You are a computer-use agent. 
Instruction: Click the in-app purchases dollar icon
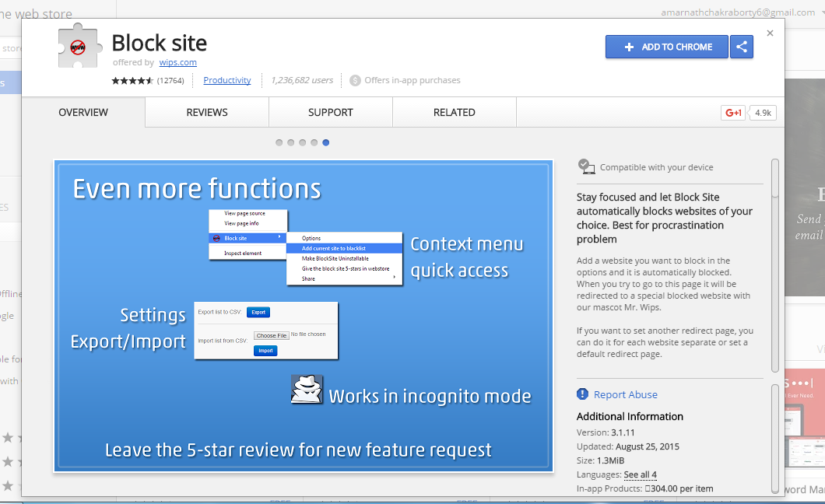pos(355,80)
